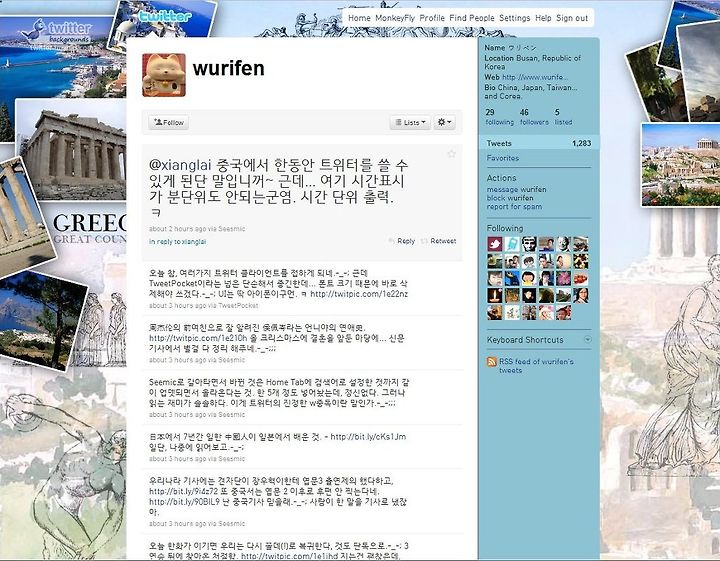Click 'RSS feed of wurifen's tweets' link
The image size is (720, 561).
tap(536, 365)
